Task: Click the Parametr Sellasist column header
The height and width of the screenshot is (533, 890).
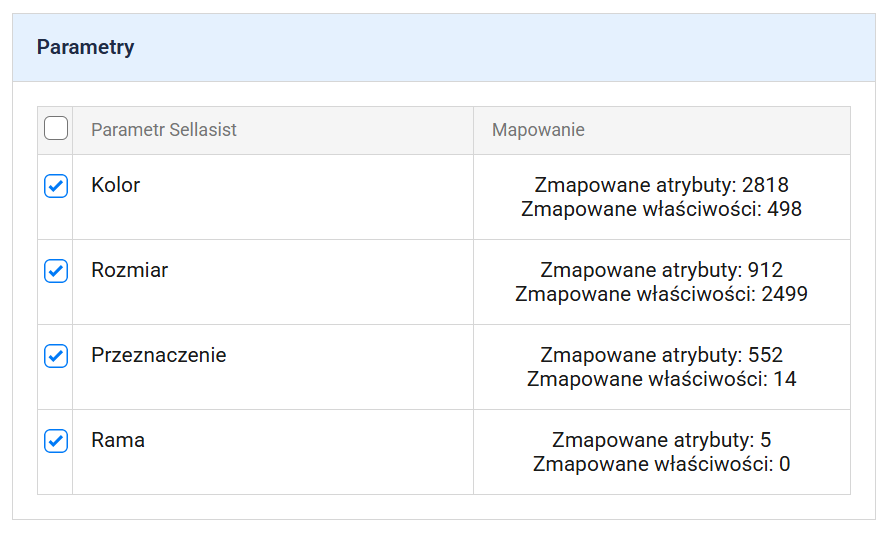Action: pyautogui.click(x=164, y=130)
